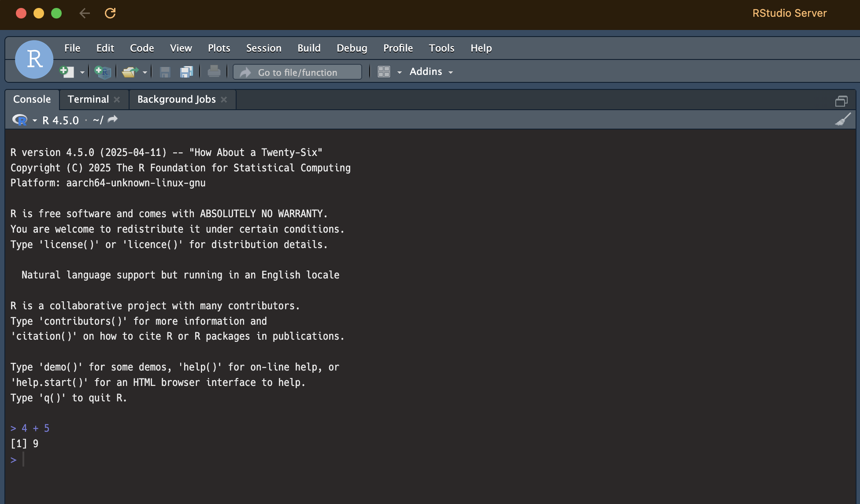Viewport: 860px width, 504px height.
Task: Reload the page using refresh arrow
Action: [110, 13]
